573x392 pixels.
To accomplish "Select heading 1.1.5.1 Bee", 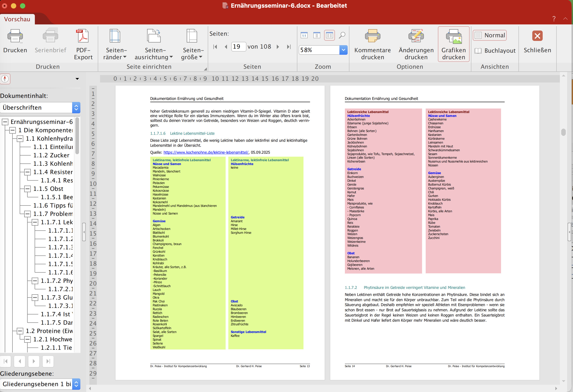I will tap(57, 197).
